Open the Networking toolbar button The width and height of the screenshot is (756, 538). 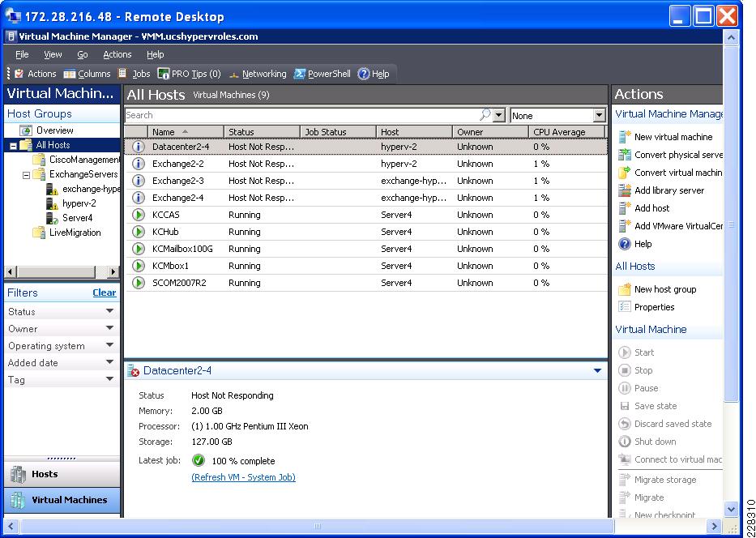point(258,74)
